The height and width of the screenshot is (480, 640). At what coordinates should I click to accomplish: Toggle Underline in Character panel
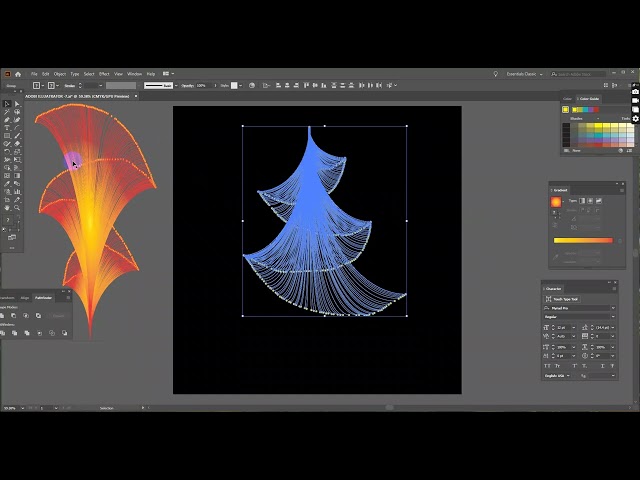pos(602,366)
